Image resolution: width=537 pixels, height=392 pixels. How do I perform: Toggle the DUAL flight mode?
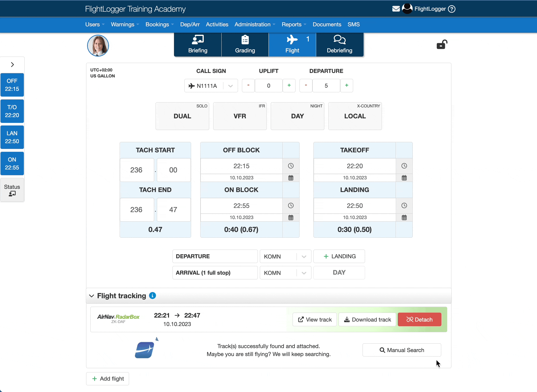[182, 116]
